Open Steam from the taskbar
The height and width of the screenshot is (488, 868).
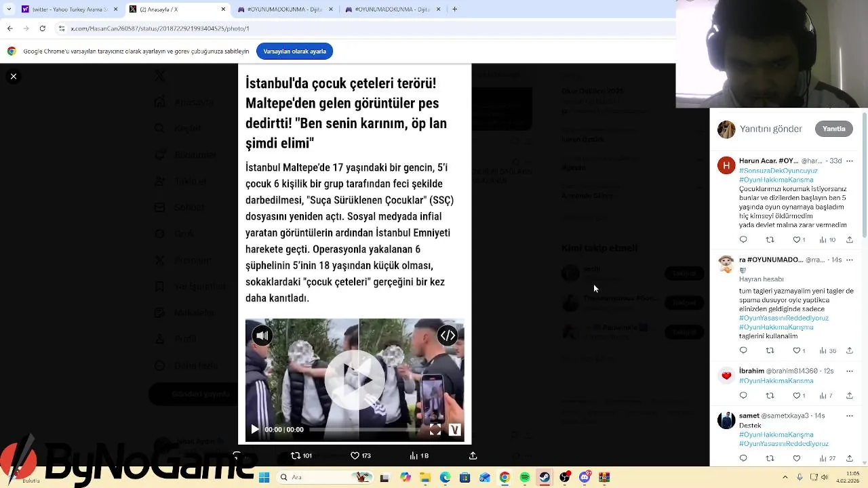(544, 477)
